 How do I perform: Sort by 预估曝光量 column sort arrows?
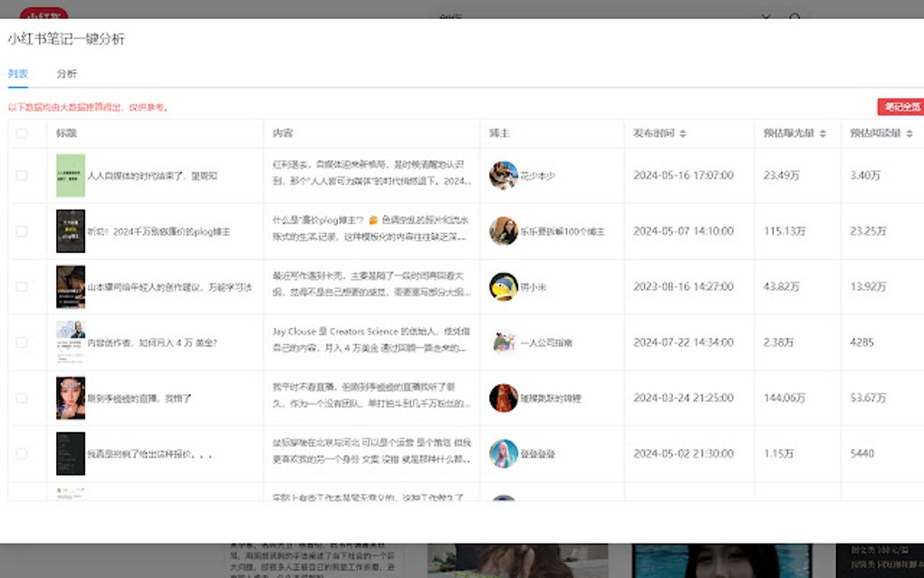pyautogui.click(x=823, y=133)
